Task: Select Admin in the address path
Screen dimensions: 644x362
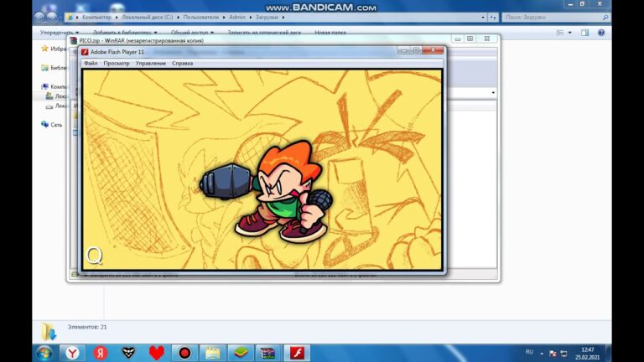Action: tap(237, 18)
